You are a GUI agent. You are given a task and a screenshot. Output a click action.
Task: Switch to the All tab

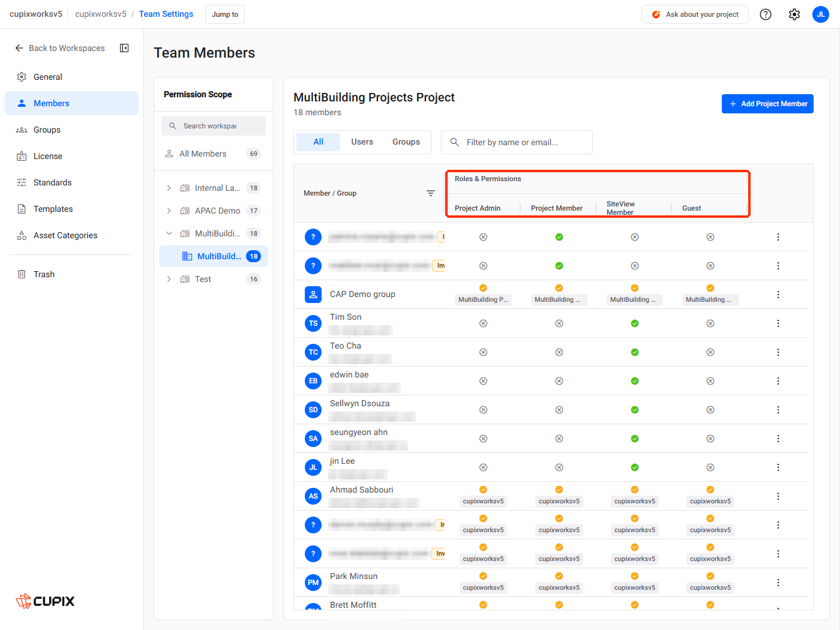319,142
